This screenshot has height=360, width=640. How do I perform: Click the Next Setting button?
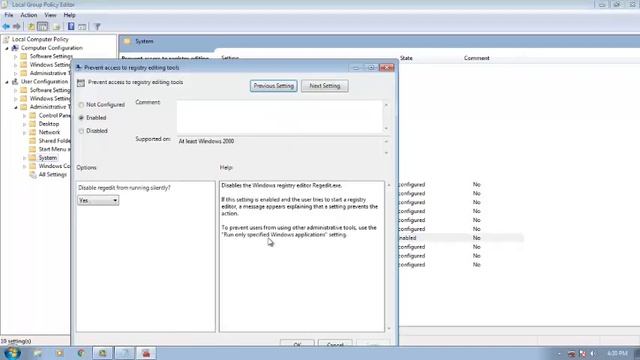click(x=324, y=86)
